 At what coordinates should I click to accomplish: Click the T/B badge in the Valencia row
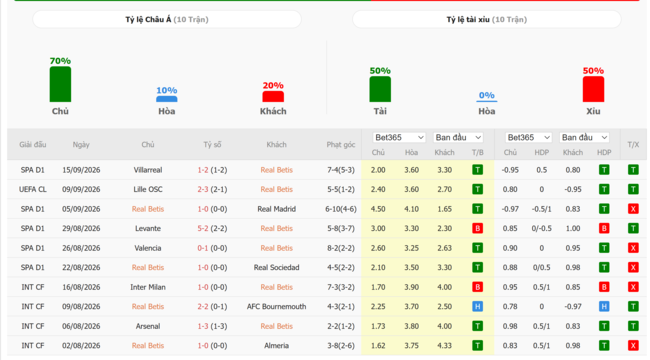click(x=477, y=248)
